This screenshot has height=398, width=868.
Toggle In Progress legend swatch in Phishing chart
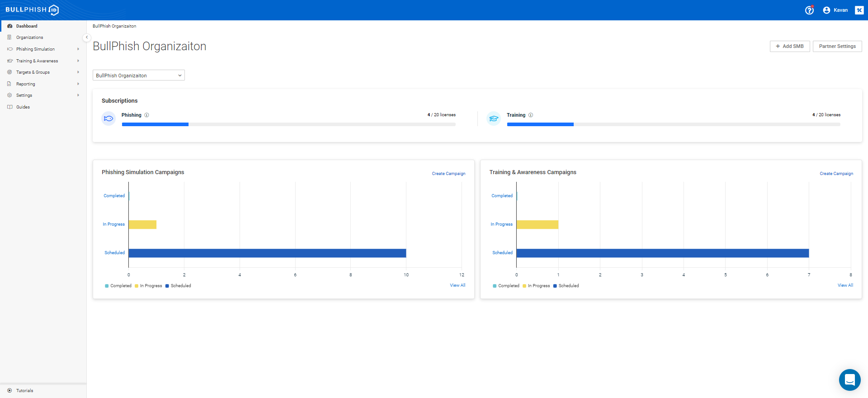click(137, 286)
